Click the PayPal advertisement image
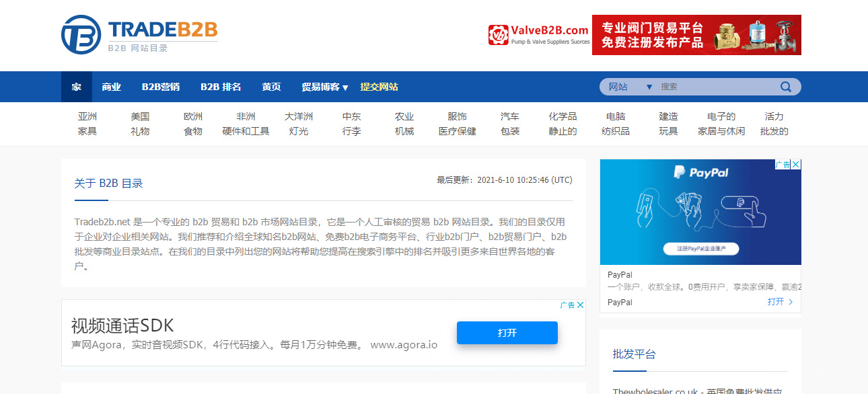This screenshot has height=394, width=868. point(700,212)
